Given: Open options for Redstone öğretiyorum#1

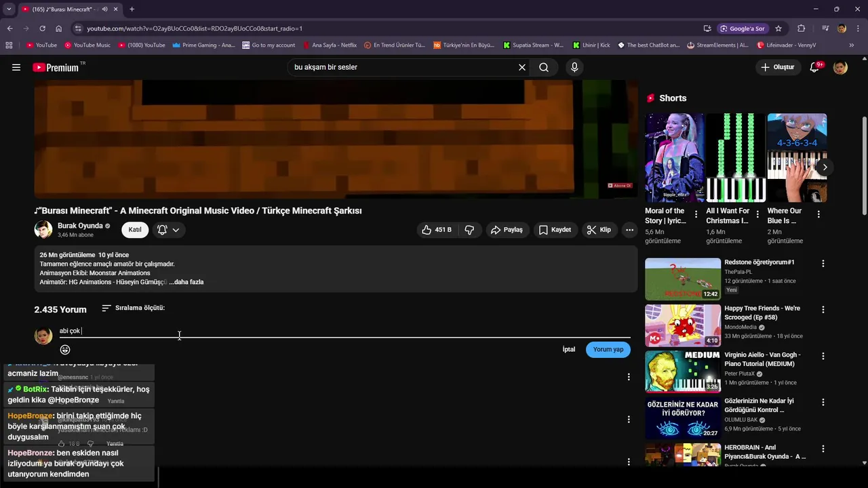Looking at the screenshot, I should (x=823, y=264).
